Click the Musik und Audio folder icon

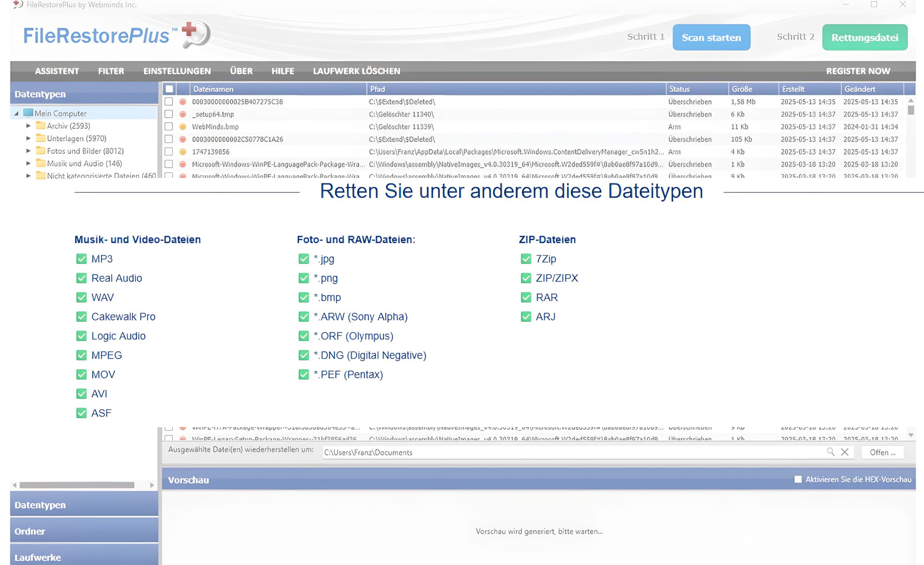[40, 163]
